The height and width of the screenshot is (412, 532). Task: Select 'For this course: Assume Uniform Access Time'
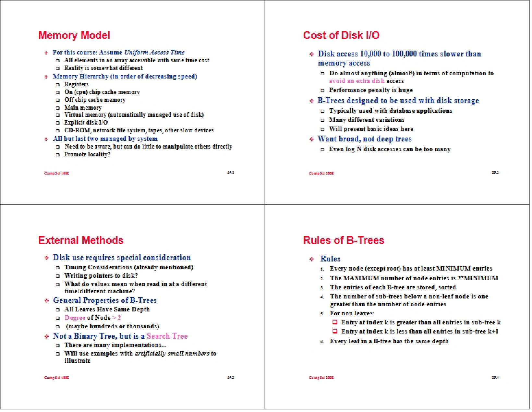coord(119,53)
